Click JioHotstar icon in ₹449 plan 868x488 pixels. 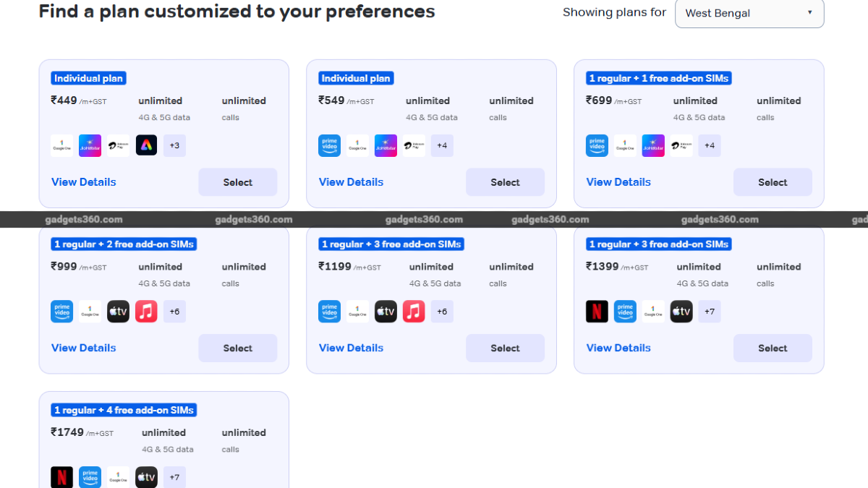[x=90, y=145]
